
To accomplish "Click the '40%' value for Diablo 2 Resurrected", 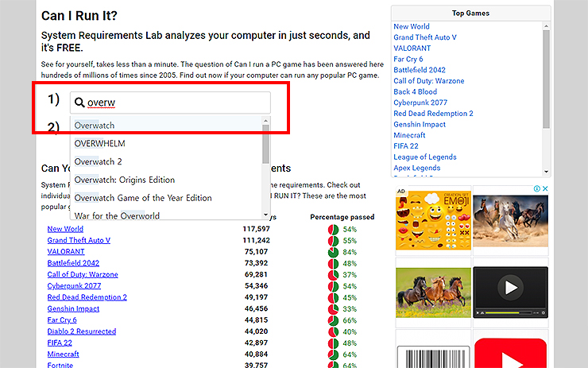I will coord(350,332).
